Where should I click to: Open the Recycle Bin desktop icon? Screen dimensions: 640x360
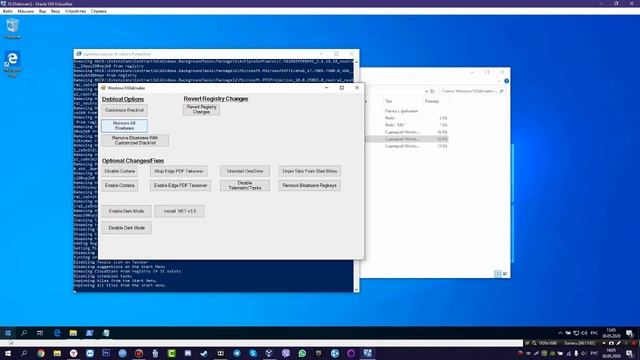point(13,28)
